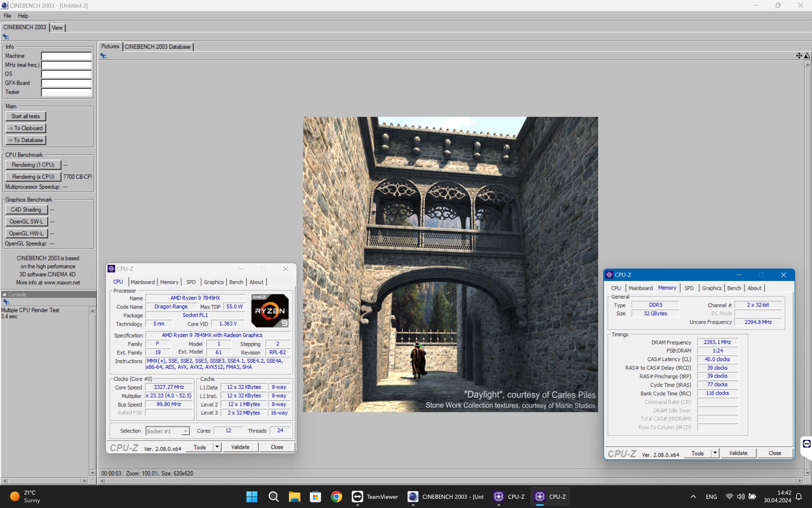Viewport: 812px width, 508px height.
Task: Open Microsoft Store from taskbar
Action: point(315,497)
